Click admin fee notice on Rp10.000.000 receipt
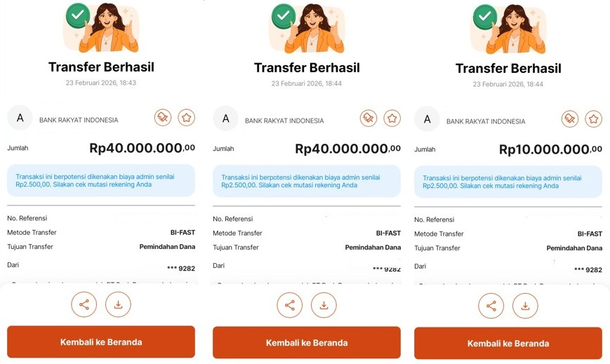This screenshot has height=364, width=610. tap(508, 182)
